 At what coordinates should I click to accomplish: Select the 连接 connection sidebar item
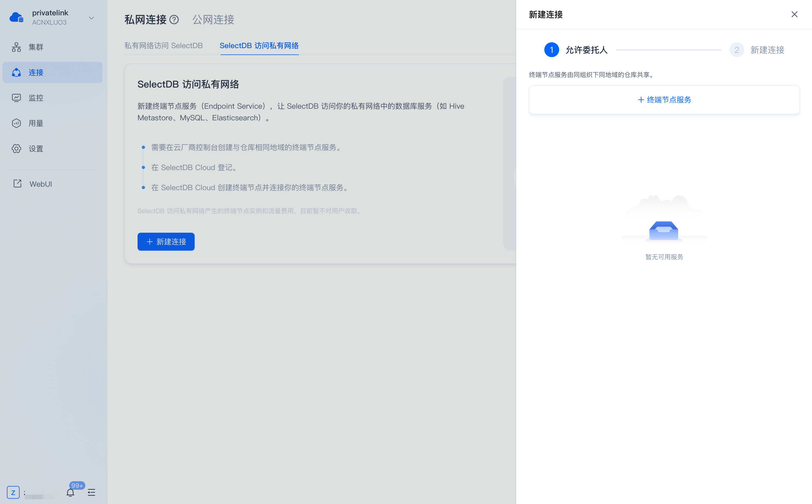tap(53, 72)
